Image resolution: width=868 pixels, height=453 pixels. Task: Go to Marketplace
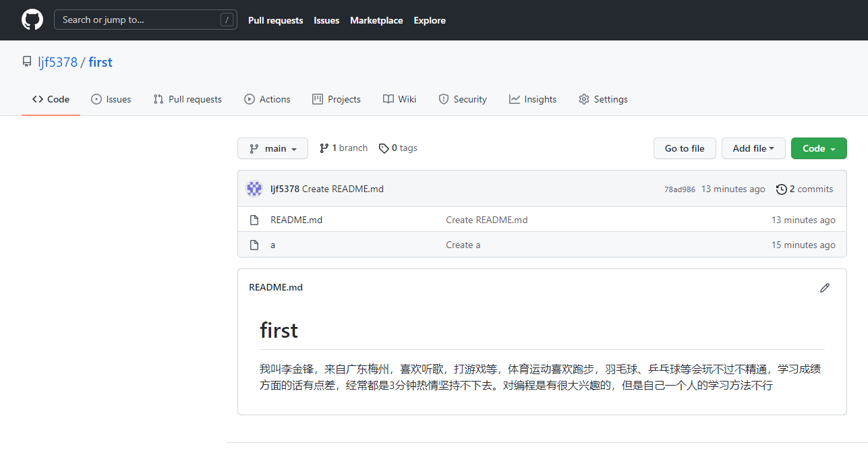tap(376, 20)
